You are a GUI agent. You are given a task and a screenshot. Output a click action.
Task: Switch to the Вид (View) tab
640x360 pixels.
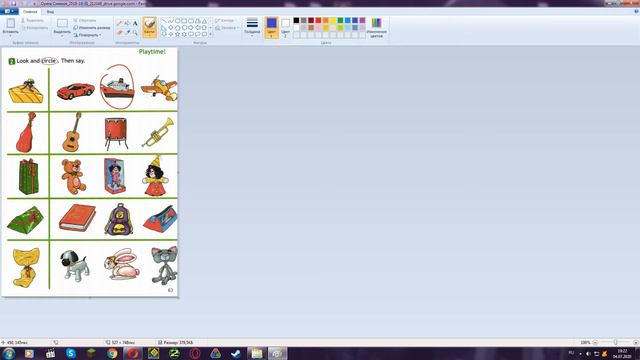[50, 12]
